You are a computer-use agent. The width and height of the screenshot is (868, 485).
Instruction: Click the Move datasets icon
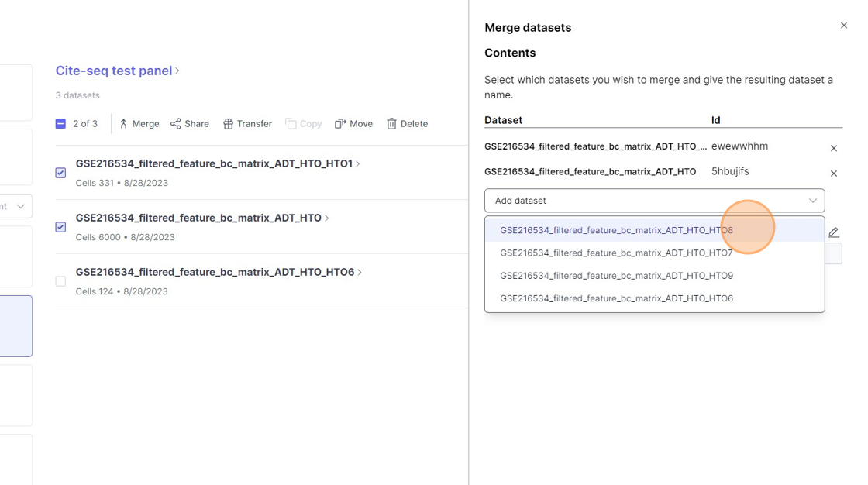coord(340,124)
